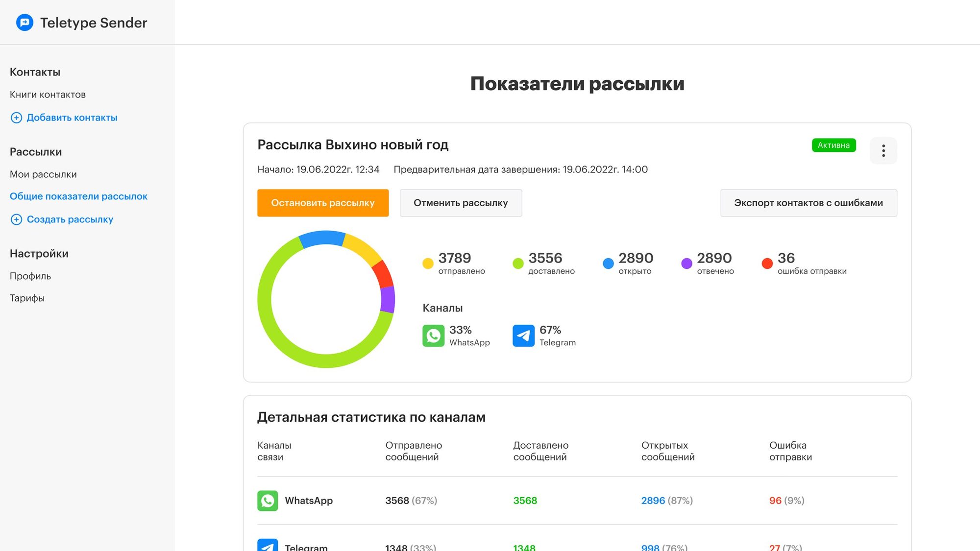Screen dimensions: 980x551
Task: Click the Рассылка Выхино новый год heading
Action: point(353,145)
